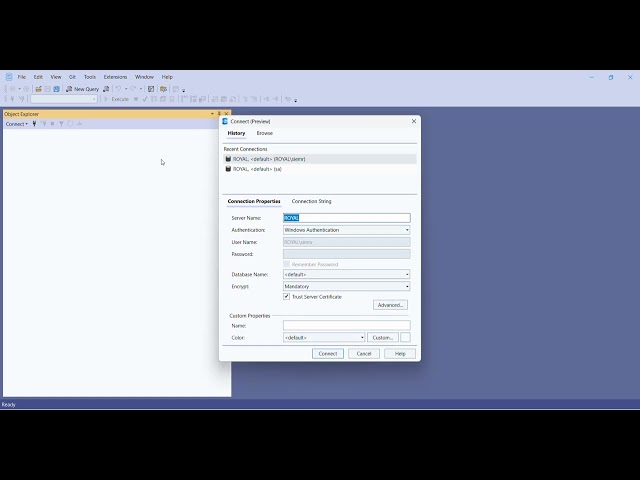
Task: Click the Parse checkmark icon
Action: [144, 99]
